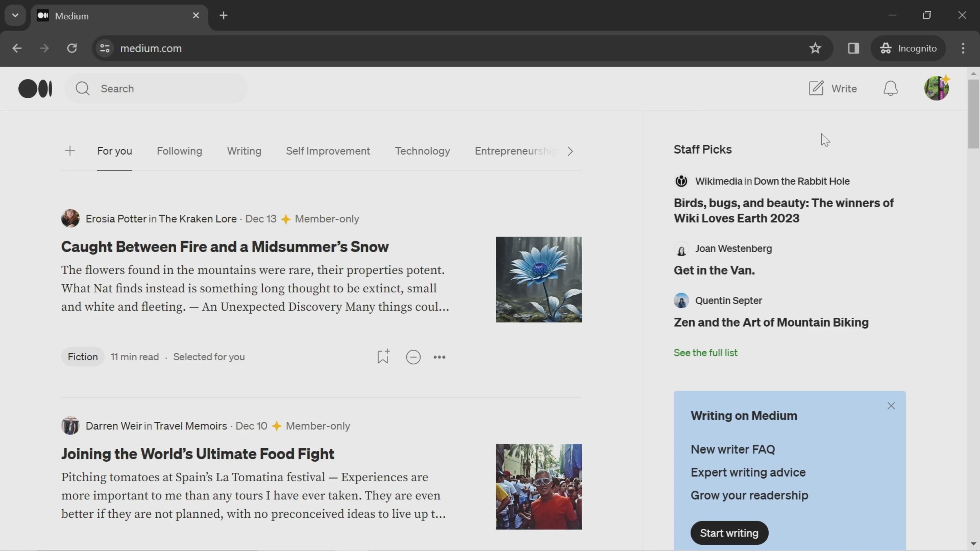Screen dimensions: 980x551
Task: Select the Technology topic tab
Action: tap(422, 151)
